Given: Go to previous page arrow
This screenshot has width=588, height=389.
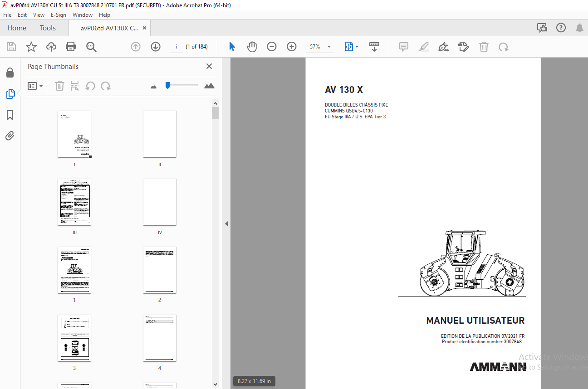Looking at the screenshot, I should (136, 47).
